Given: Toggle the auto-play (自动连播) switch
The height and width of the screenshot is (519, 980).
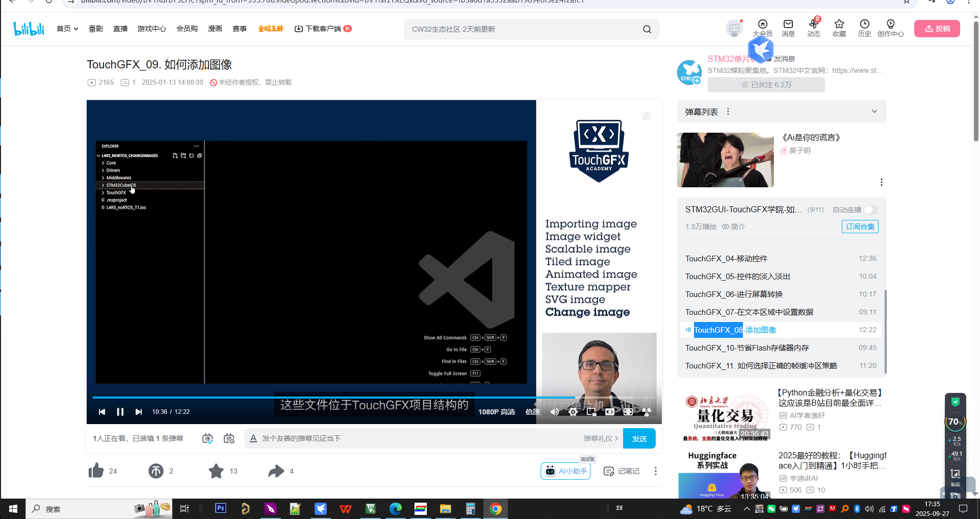Looking at the screenshot, I should click(870, 210).
